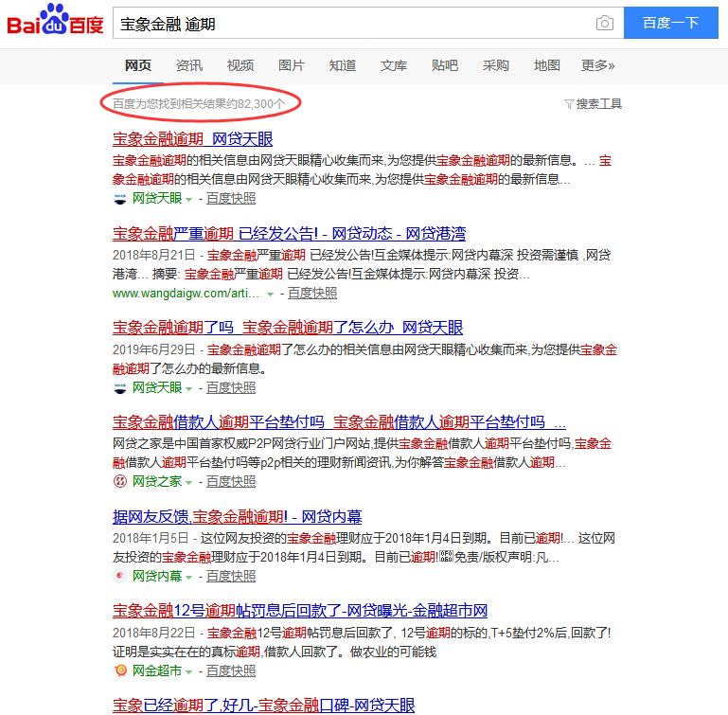Switch to the 视频 tab
Screen dimensions: 728x715
click(240, 65)
